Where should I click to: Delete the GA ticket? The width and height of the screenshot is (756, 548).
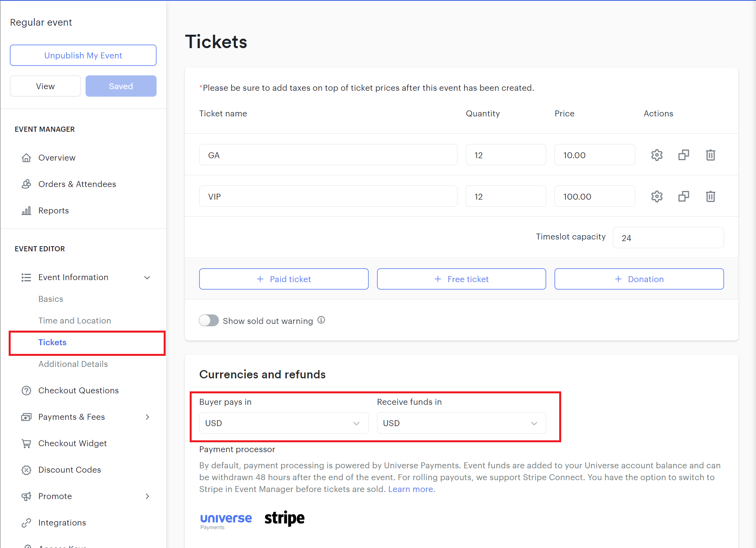(710, 155)
